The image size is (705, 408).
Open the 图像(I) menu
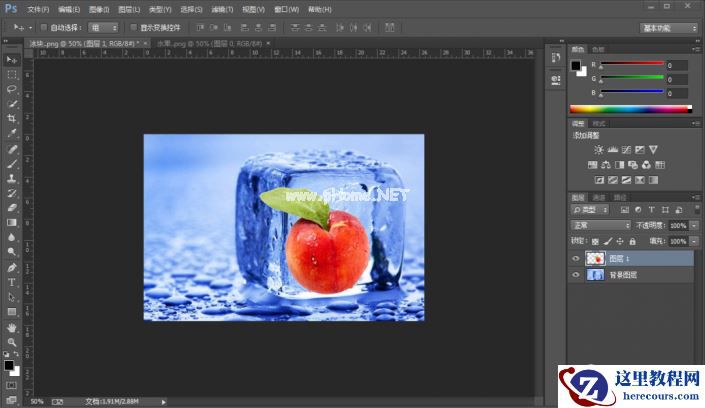point(99,9)
